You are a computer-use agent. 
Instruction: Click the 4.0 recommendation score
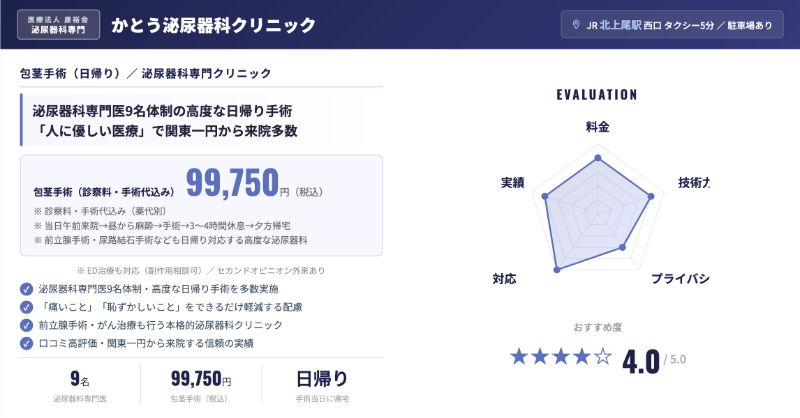pyautogui.click(x=640, y=359)
